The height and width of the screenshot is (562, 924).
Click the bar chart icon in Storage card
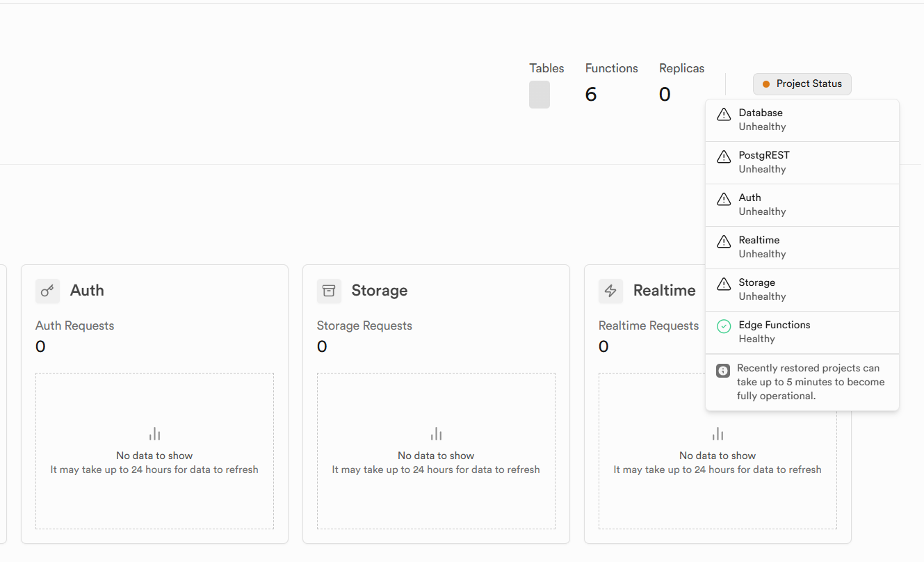436,435
